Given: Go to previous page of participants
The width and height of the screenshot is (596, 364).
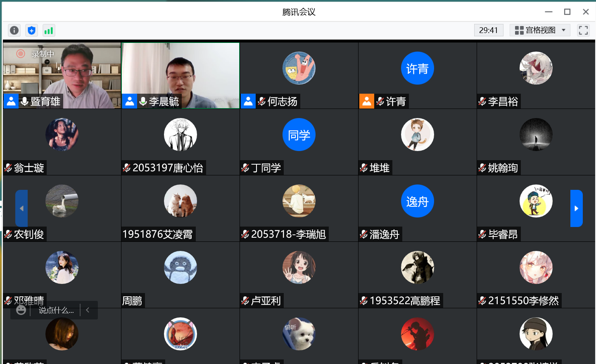Looking at the screenshot, I should click(x=21, y=208).
